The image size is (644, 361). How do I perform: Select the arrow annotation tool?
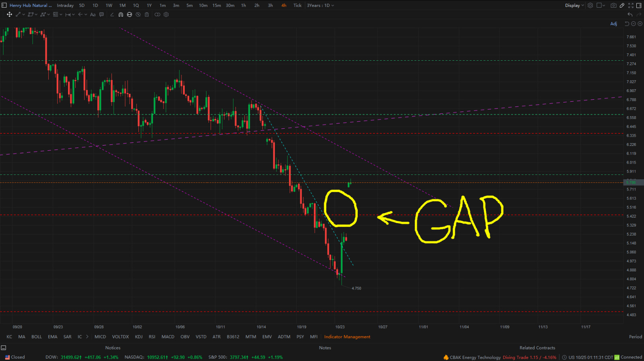[x=80, y=14]
